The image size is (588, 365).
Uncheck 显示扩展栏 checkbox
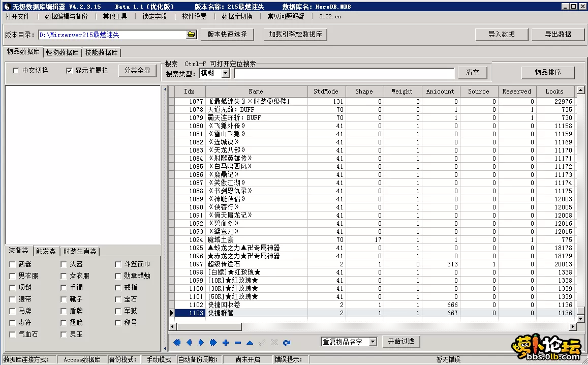[69, 71]
